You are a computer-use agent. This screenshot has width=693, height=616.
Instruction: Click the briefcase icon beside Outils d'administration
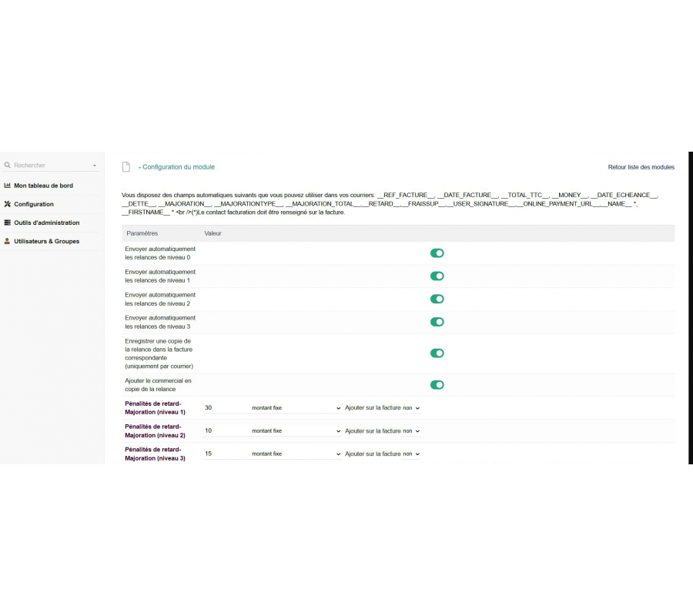click(x=8, y=223)
